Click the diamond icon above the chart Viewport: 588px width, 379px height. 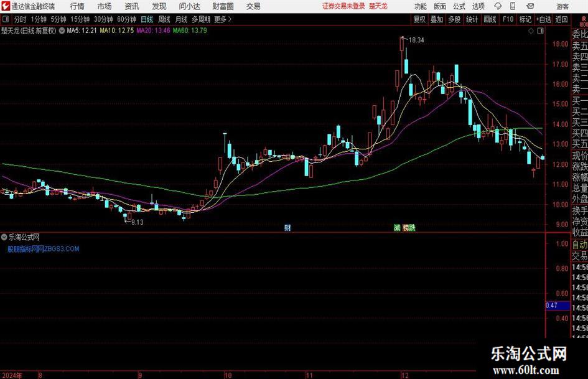click(531, 31)
